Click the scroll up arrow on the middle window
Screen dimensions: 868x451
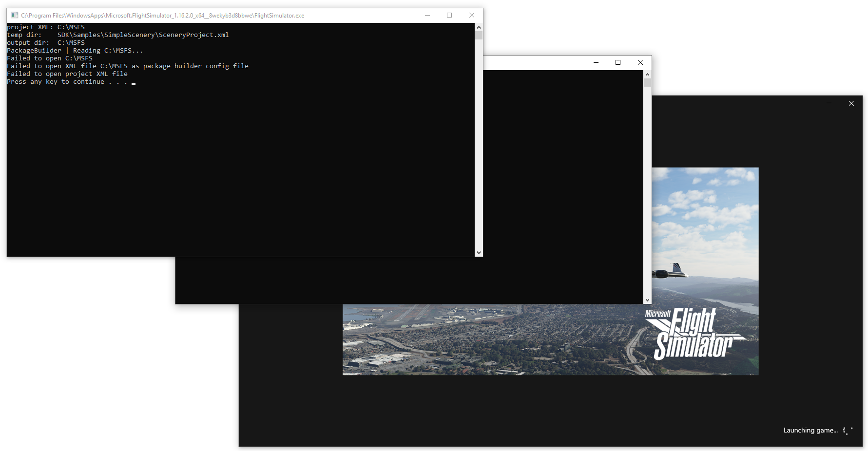(x=647, y=74)
